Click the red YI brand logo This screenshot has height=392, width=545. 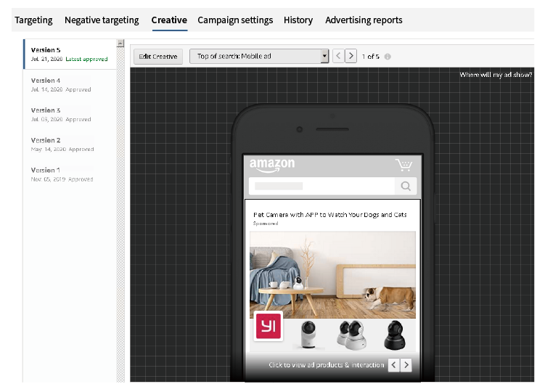click(269, 327)
